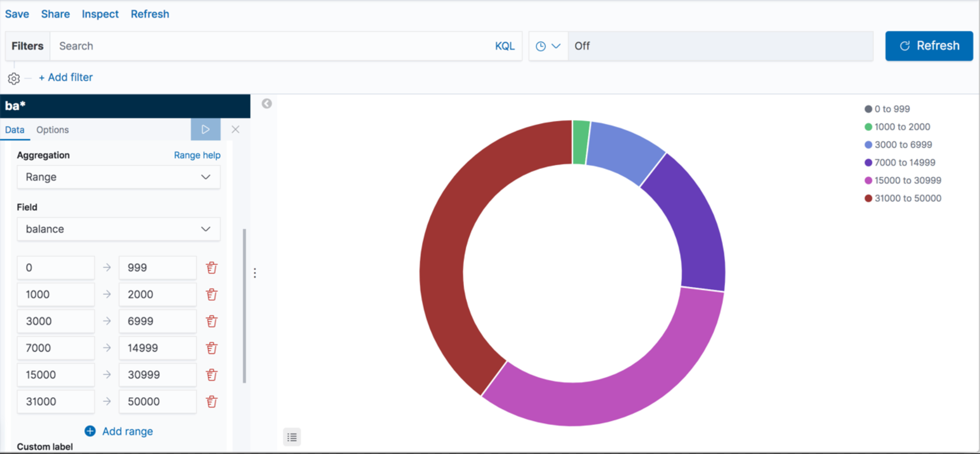
Task: Open the Field dropdown showing balance
Action: coord(118,229)
